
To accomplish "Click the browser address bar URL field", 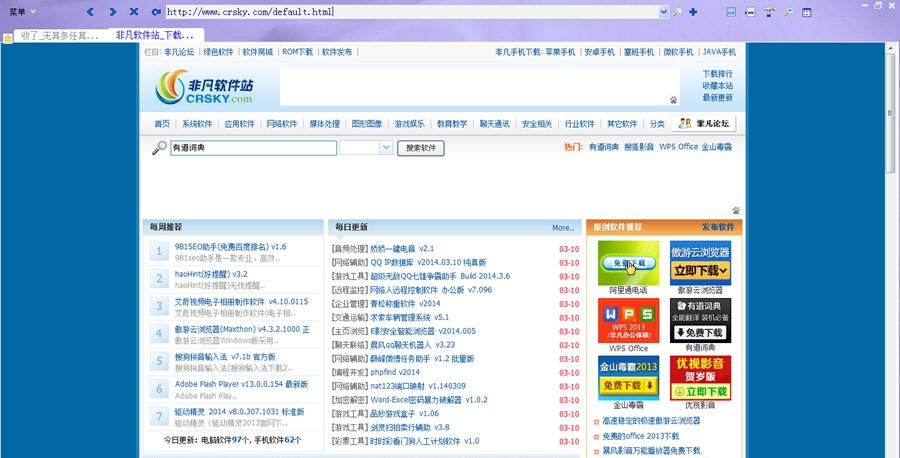I will coord(412,11).
